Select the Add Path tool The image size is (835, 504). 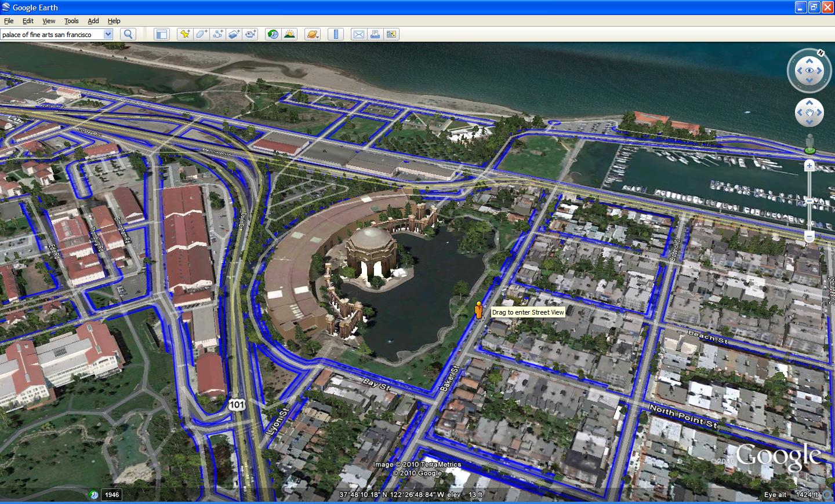[217, 34]
